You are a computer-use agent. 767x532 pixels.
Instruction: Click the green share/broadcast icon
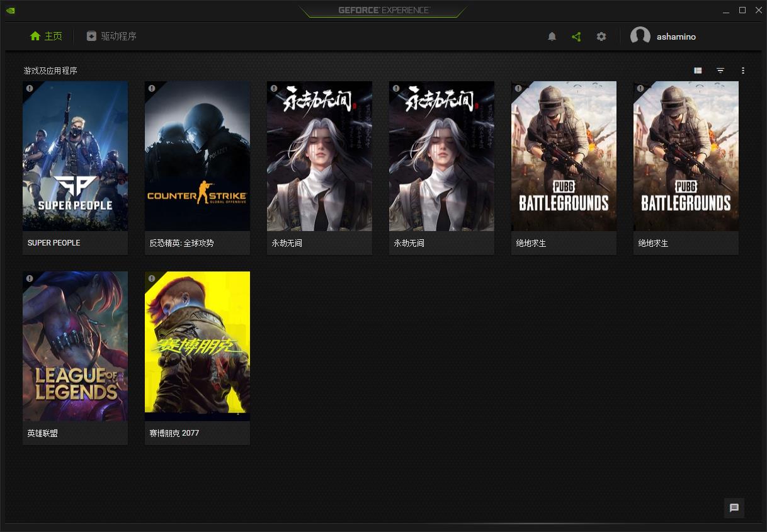coord(576,36)
